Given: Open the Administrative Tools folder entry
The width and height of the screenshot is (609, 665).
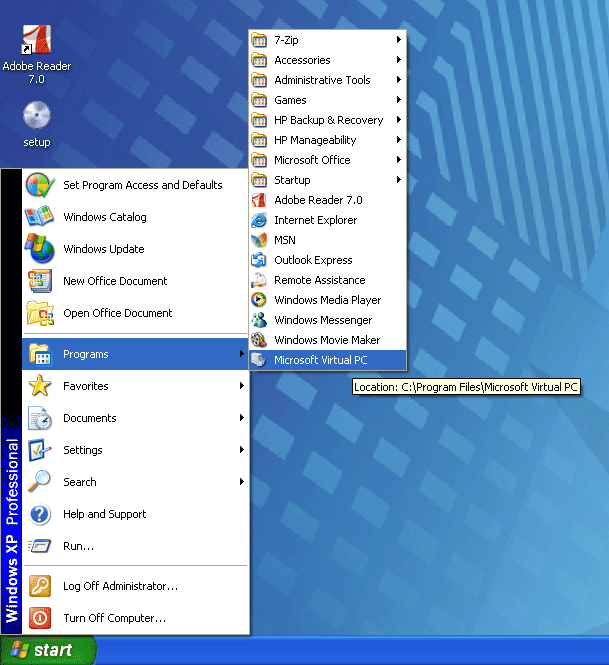Looking at the screenshot, I should 327,80.
